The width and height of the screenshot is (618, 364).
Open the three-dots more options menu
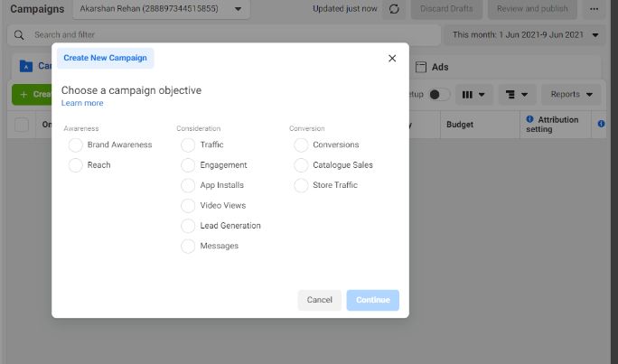coord(593,9)
